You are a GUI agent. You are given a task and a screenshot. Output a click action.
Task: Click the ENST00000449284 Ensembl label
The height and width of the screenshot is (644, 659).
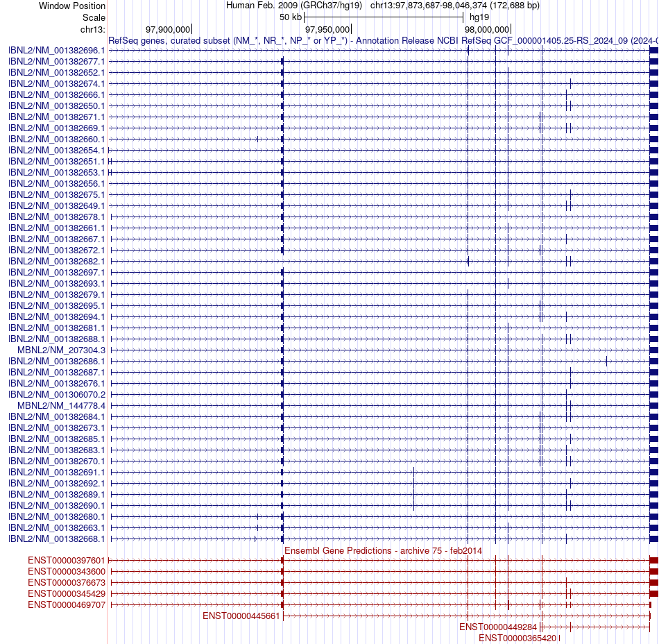498,627
